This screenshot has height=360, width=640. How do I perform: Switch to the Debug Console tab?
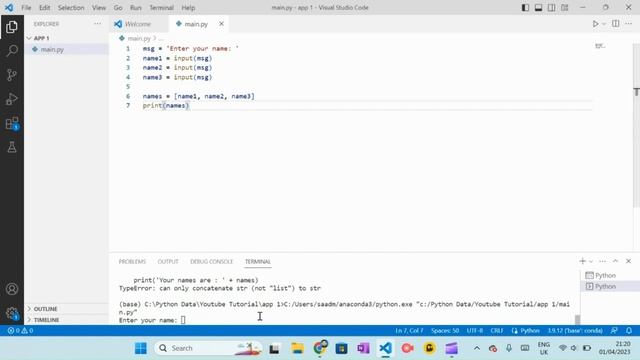[x=211, y=262]
